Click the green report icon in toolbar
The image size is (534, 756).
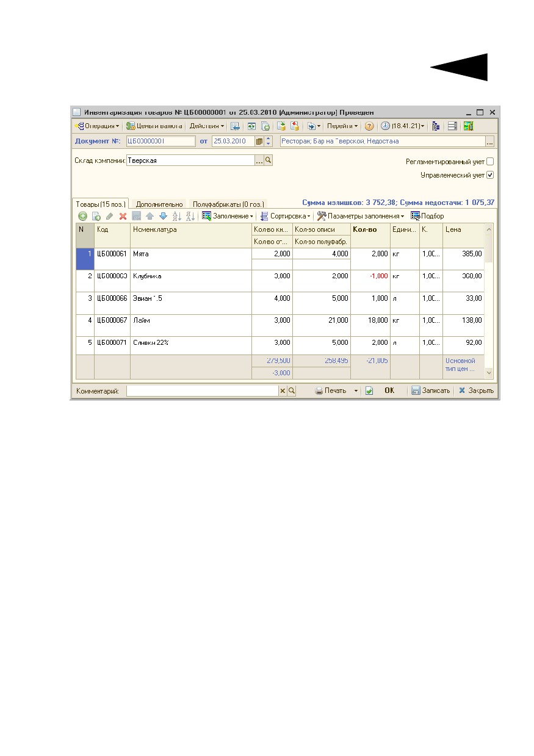pyautogui.click(x=468, y=126)
